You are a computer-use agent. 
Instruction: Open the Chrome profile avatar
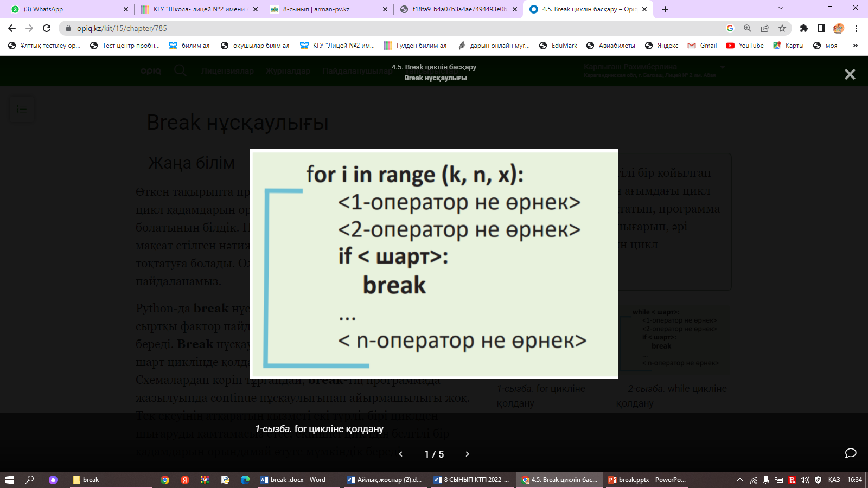[x=839, y=28]
